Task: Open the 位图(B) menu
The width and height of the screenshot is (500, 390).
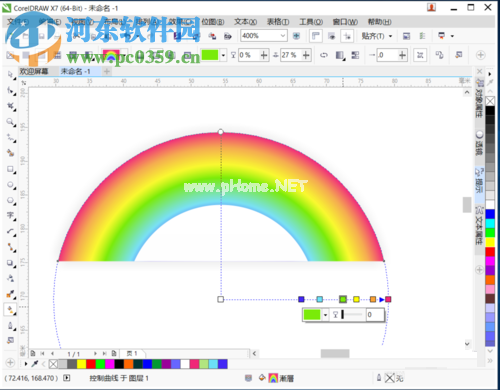Action: pyautogui.click(x=213, y=22)
